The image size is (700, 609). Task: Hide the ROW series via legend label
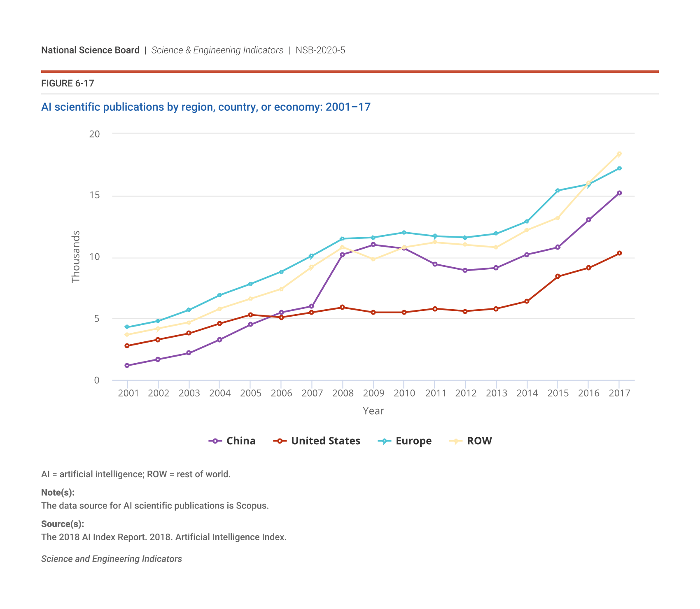pyautogui.click(x=479, y=441)
